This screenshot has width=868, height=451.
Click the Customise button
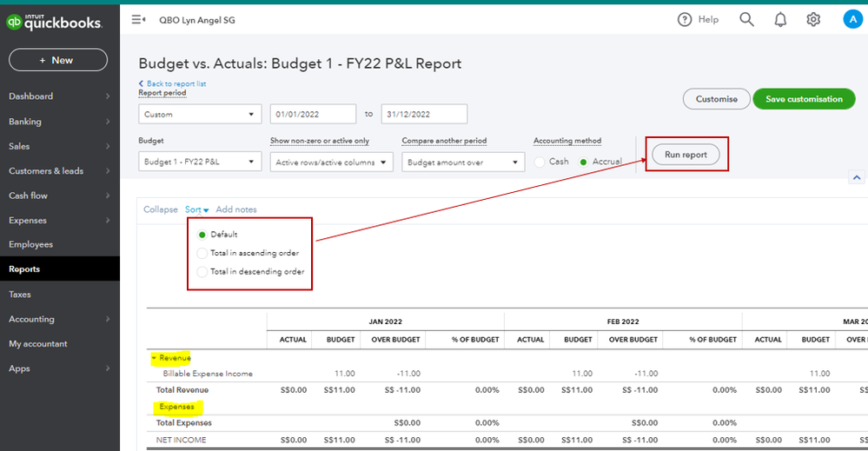[x=716, y=99]
